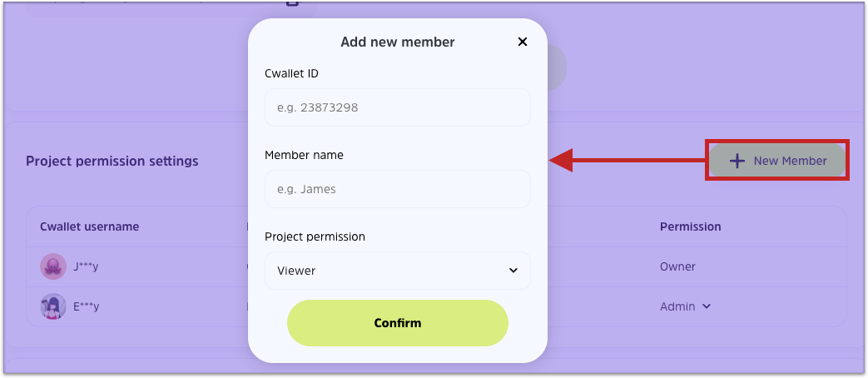Click the New Member button label

click(x=790, y=161)
